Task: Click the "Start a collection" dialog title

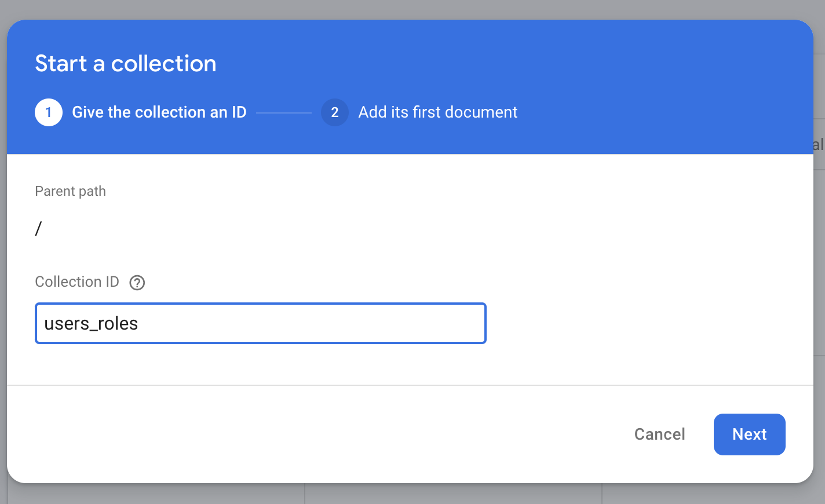Action: (126, 64)
